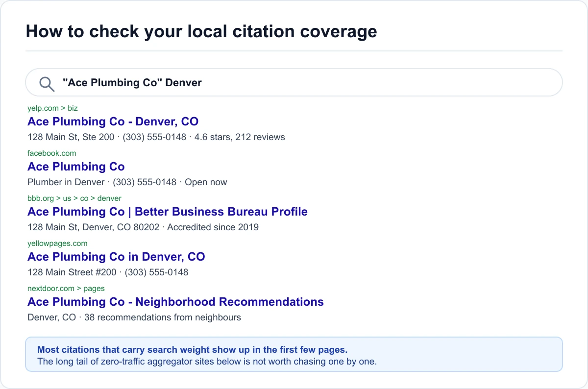Click the note about zero-traffic aggregator sites
The height and width of the screenshot is (389, 588).
207,362
